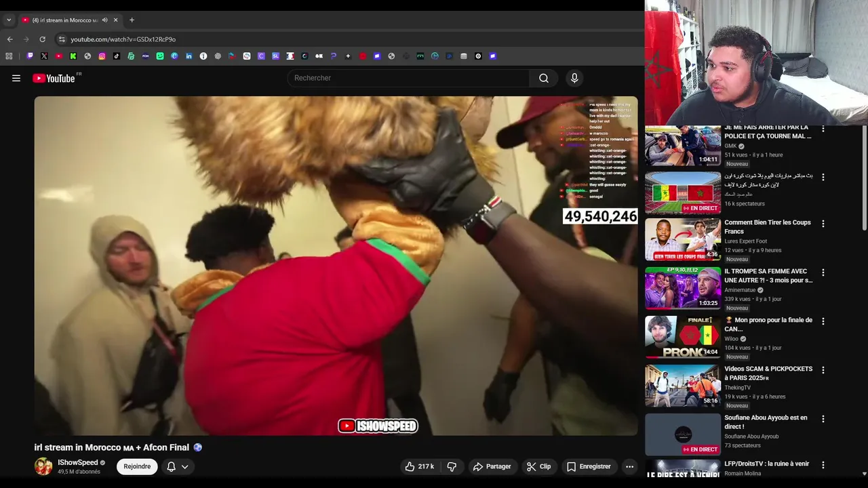Open 'Soufiane Abou Ayyoub est en direct !' title

pos(766,422)
